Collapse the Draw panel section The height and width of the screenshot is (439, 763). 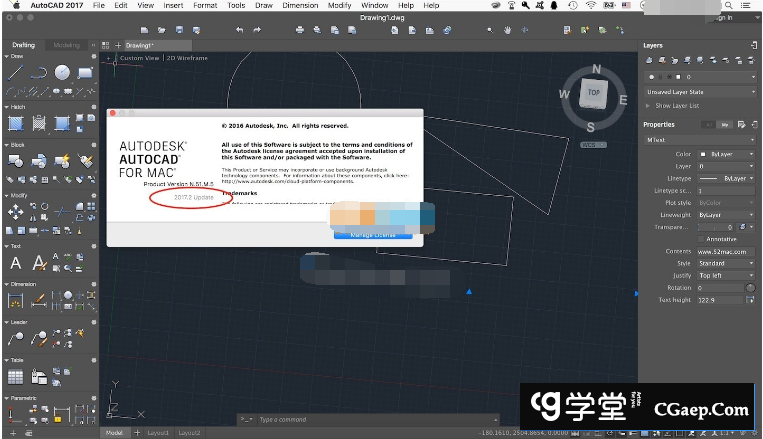point(7,56)
